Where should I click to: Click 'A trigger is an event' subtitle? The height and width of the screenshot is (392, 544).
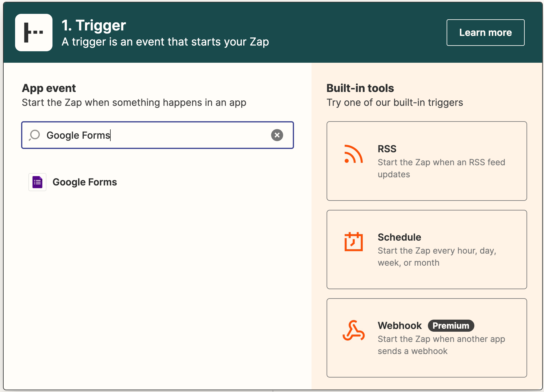coord(165,42)
